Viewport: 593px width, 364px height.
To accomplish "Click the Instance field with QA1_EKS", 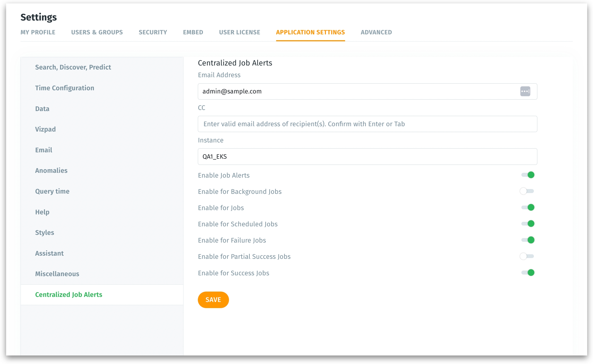I will (367, 157).
